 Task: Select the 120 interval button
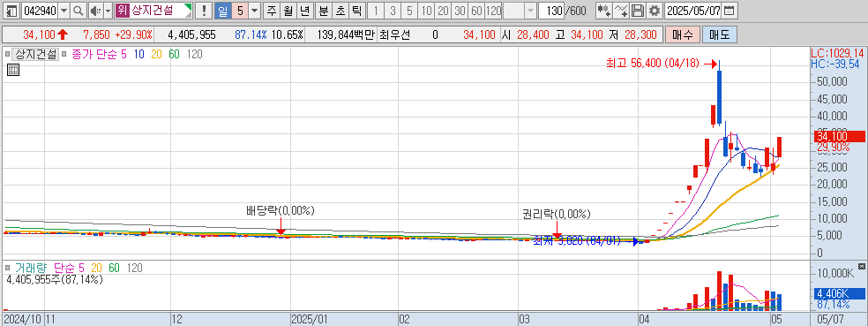pos(494,10)
